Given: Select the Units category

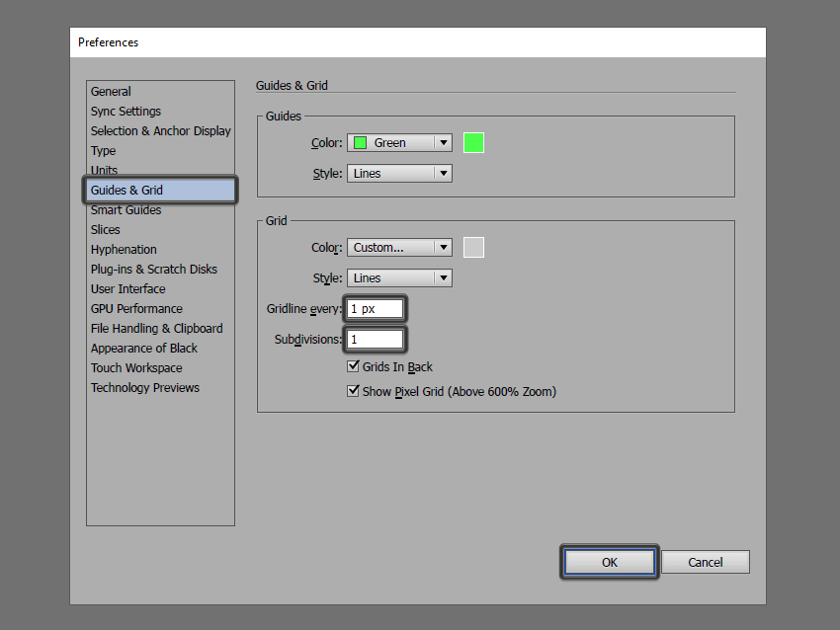Looking at the screenshot, I should tap(104, 170).
